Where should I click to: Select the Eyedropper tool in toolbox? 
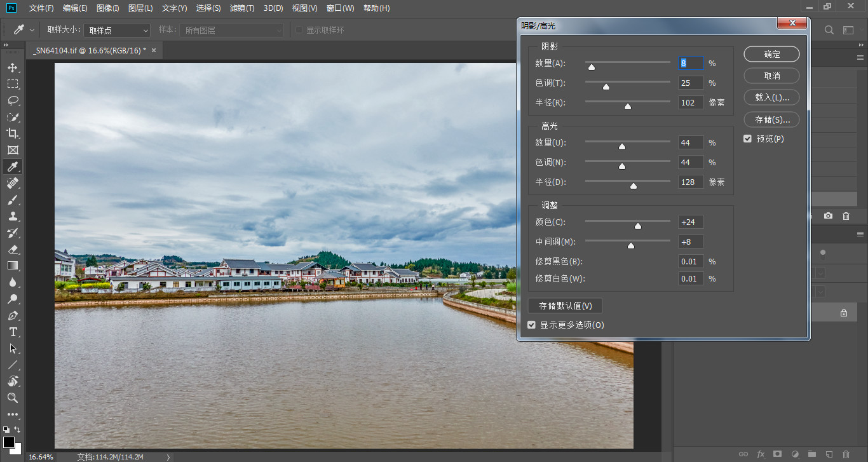[x=13, y=166]
